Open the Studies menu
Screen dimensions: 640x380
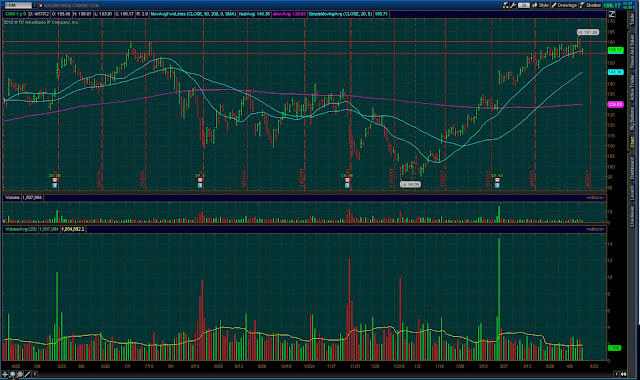tap(590, 5)
